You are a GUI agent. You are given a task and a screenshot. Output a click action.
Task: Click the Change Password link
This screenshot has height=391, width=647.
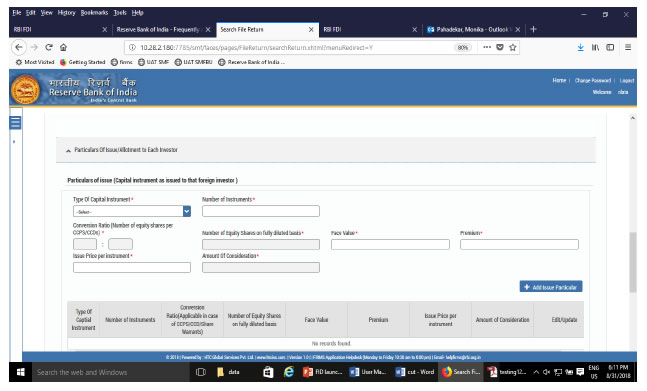point(593,80)
